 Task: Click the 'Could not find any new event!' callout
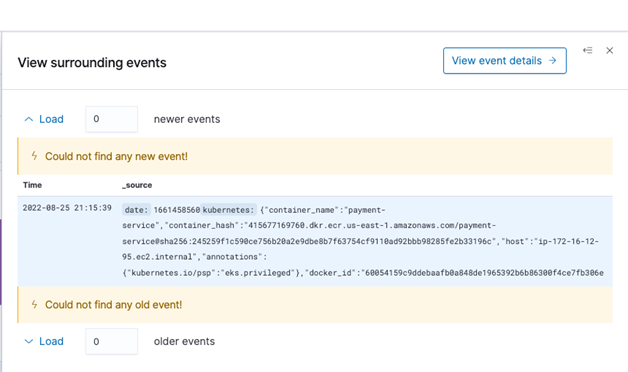coord(315,156)
